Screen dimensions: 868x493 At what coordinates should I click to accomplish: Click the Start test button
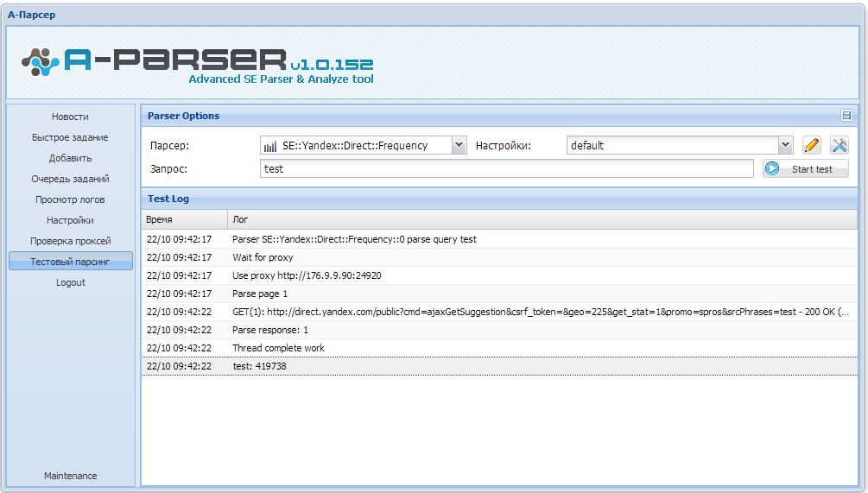pos(806,168)
